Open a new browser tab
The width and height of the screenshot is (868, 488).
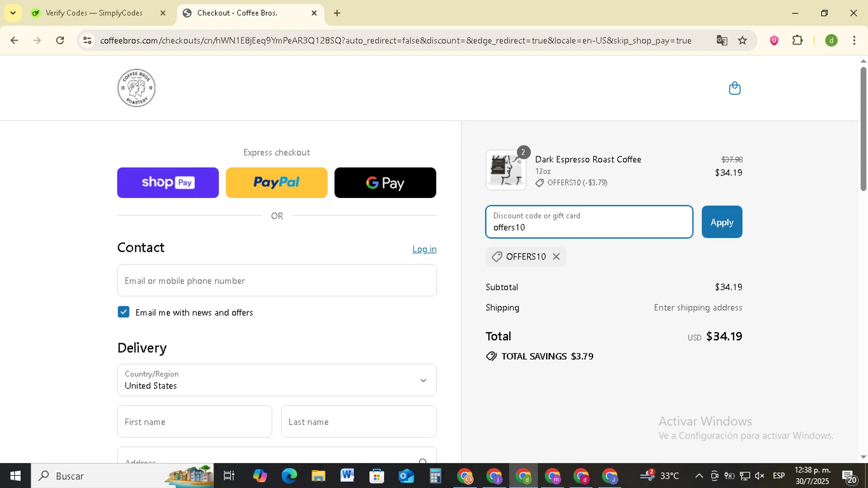(337, 13)
